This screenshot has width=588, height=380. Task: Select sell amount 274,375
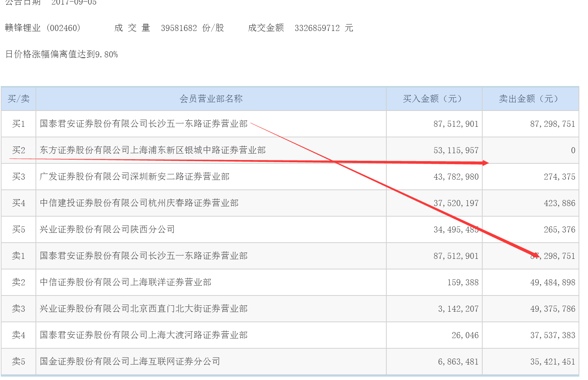click(x=560, y=177)
